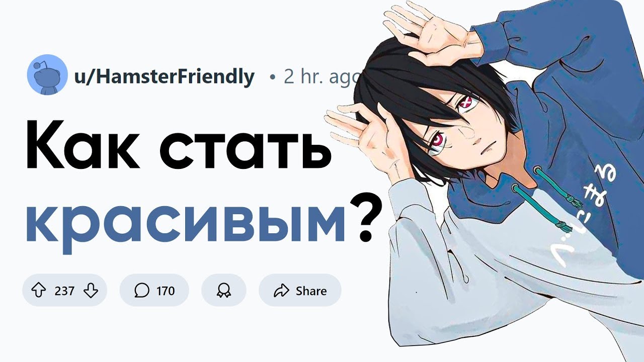
Task: Open the post title "Как стать"
Action: point(178,146)
